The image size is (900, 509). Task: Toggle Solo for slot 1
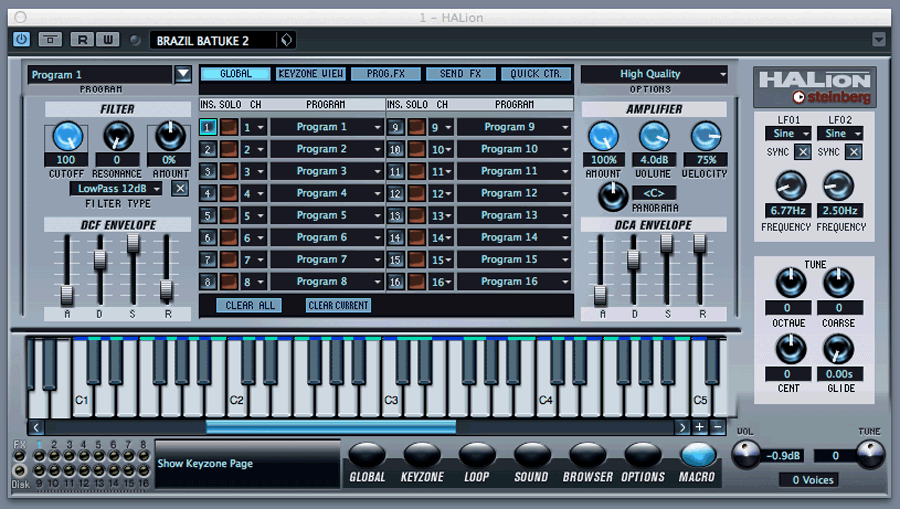tap(229, 127)
